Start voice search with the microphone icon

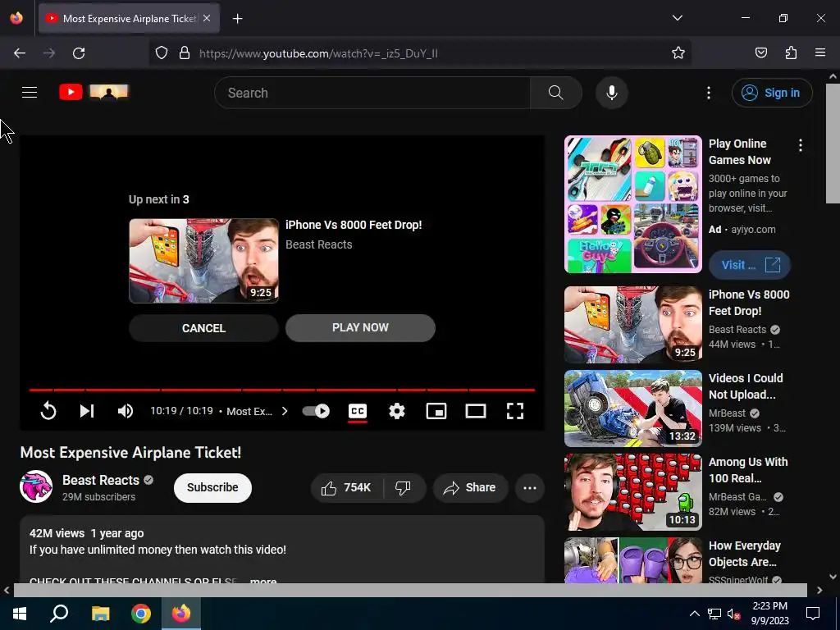[x=611, y=93]
